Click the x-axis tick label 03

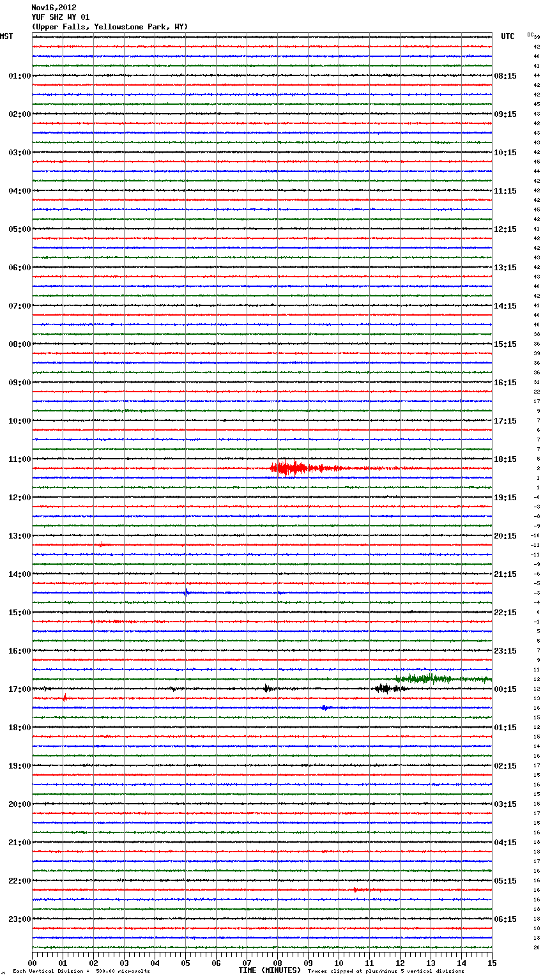tap(125, 963)
